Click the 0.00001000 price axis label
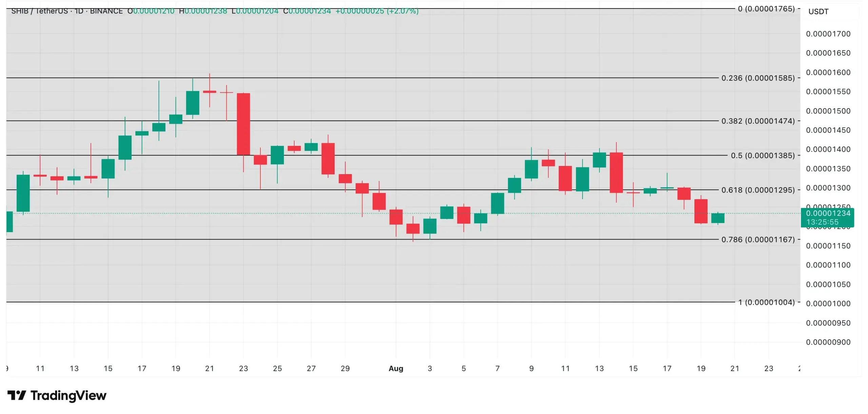The height and width of the screenshot is (414, 868). pos(828,304)
